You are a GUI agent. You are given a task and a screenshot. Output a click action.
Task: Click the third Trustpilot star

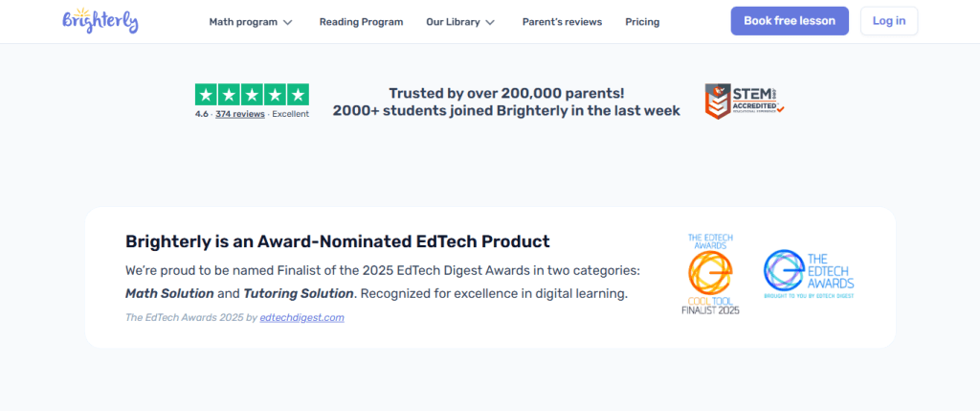[x=253, y=95]
